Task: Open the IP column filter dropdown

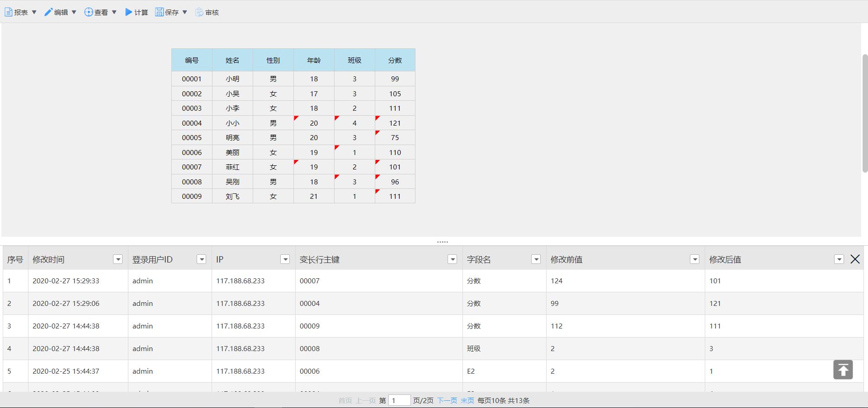Action: pos(285,259)
